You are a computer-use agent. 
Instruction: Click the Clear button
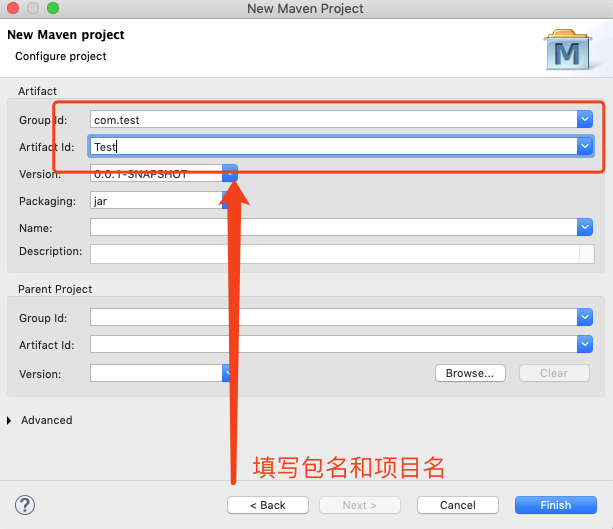[554, 373]
